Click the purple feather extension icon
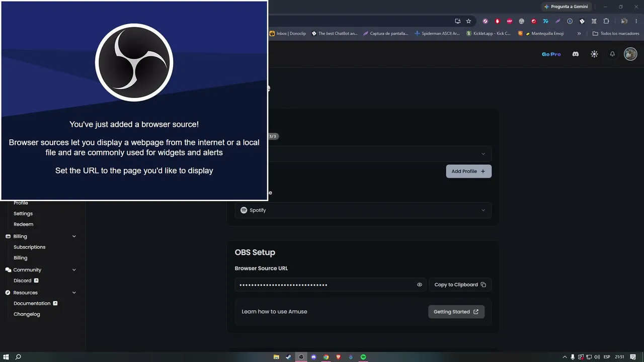The width and height of the screenshot is (644, 362). [557, 21]
